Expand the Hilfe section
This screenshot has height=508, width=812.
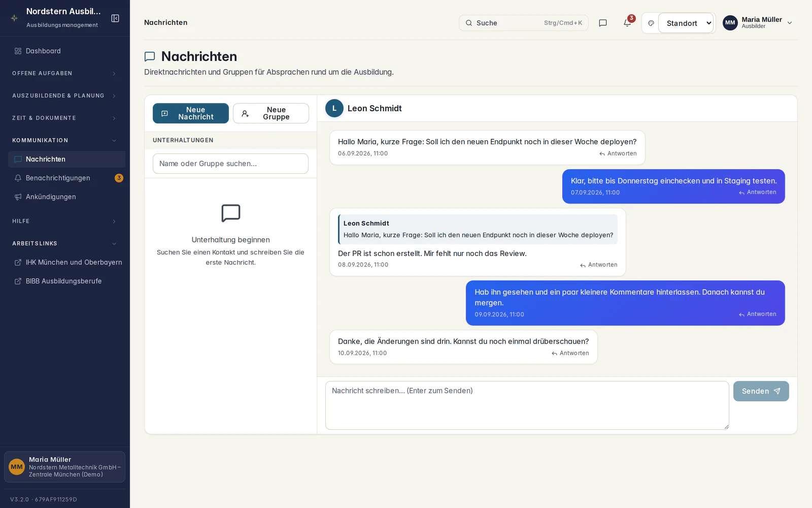tap(65, 221)
